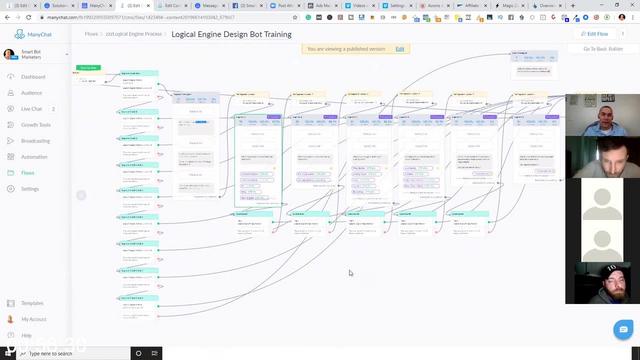
Task: Close the active browser tab
Action: (148, 6)
